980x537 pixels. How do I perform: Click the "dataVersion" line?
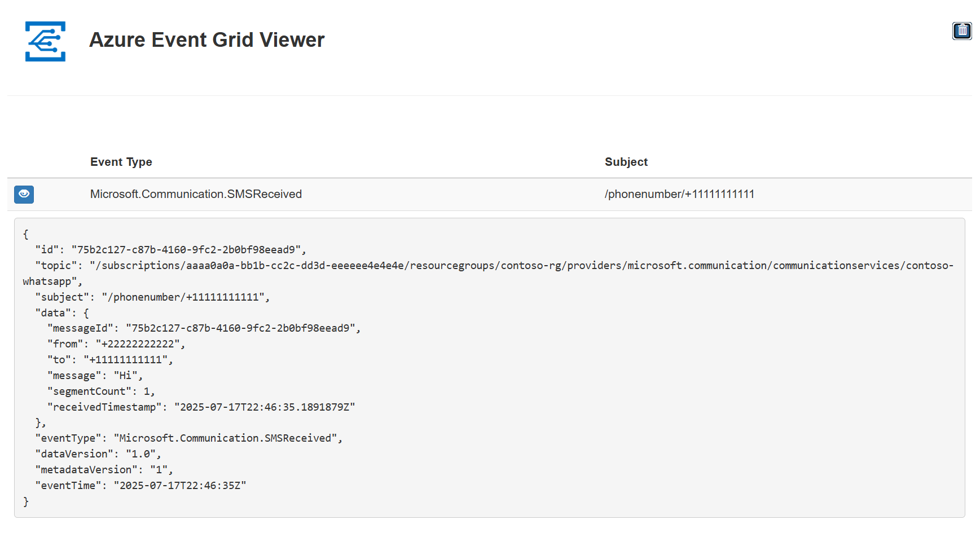pos(98,454)
